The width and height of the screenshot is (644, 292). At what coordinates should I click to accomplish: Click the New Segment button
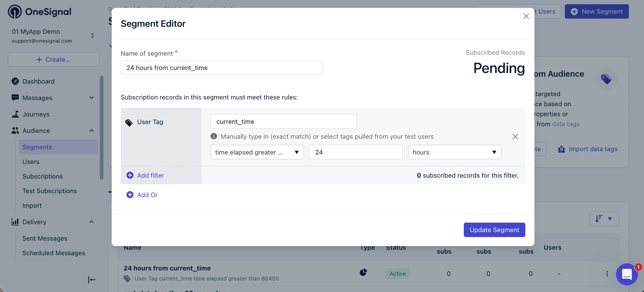point(597,12)
